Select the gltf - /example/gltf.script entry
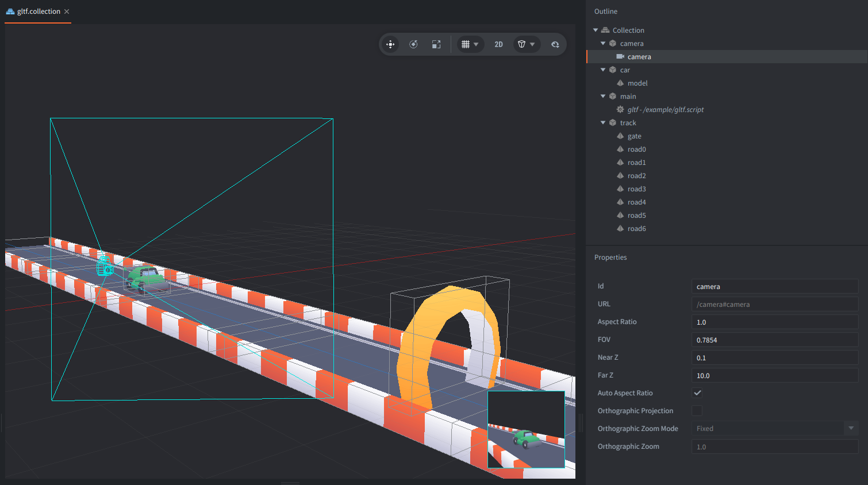Image resolution: width=868 pixels, height=485 pixels. point(666,110)
